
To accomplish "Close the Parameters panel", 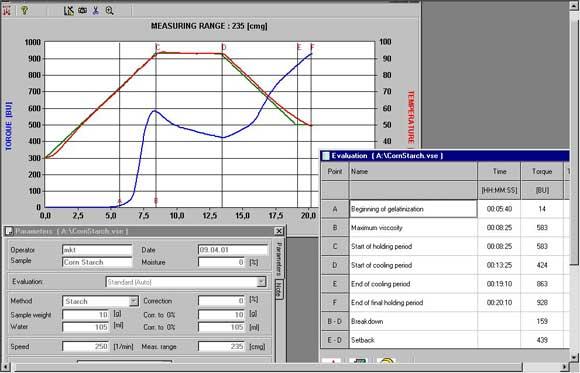I will (279, 231).
